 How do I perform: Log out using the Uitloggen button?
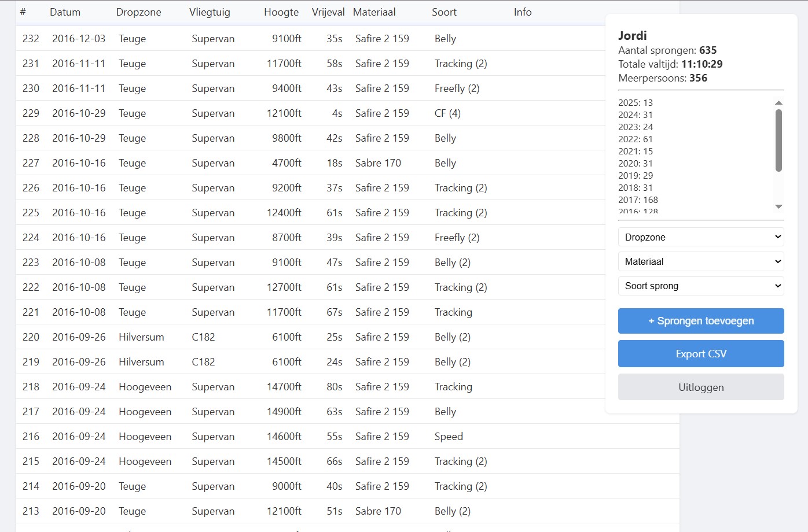tap(700, 387)
